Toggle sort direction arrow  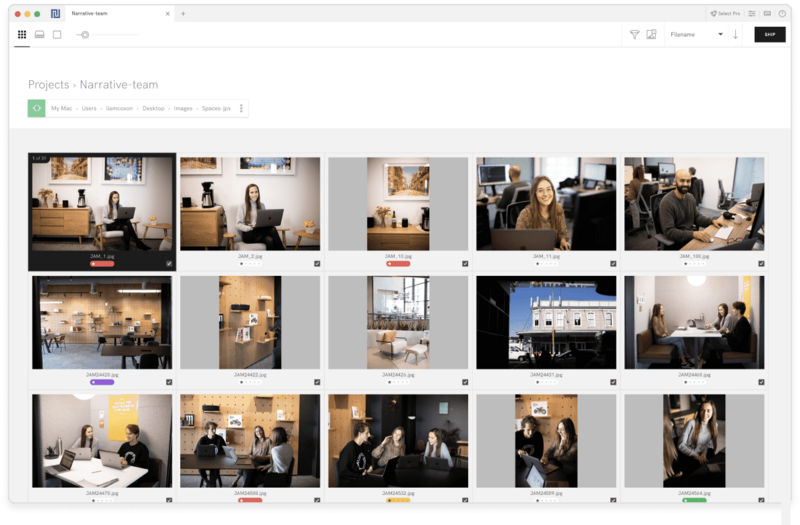(735, 35)
